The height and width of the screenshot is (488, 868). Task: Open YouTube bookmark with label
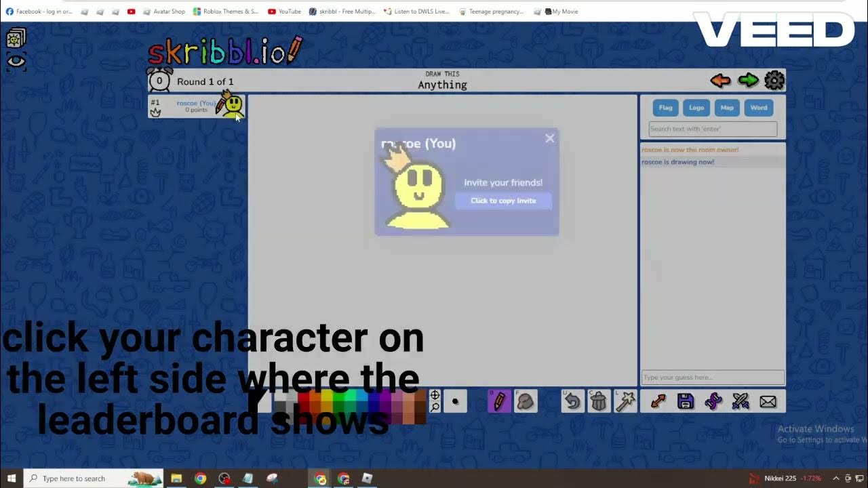284,12
